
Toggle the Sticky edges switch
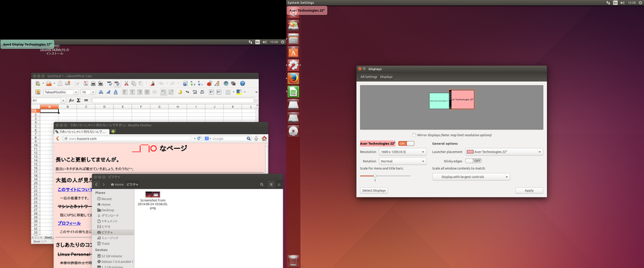473,161
